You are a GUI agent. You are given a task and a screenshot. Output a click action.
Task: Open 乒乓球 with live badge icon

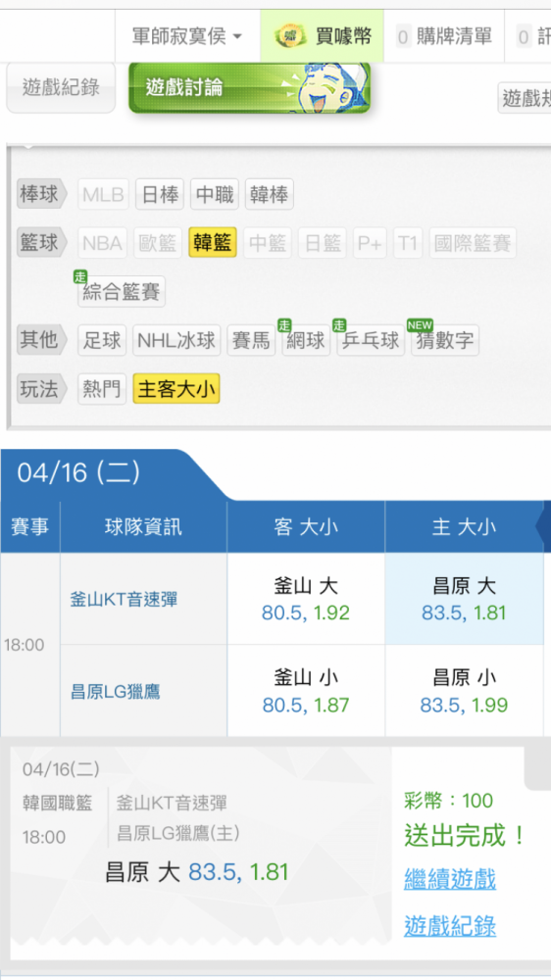pos(370,338)
